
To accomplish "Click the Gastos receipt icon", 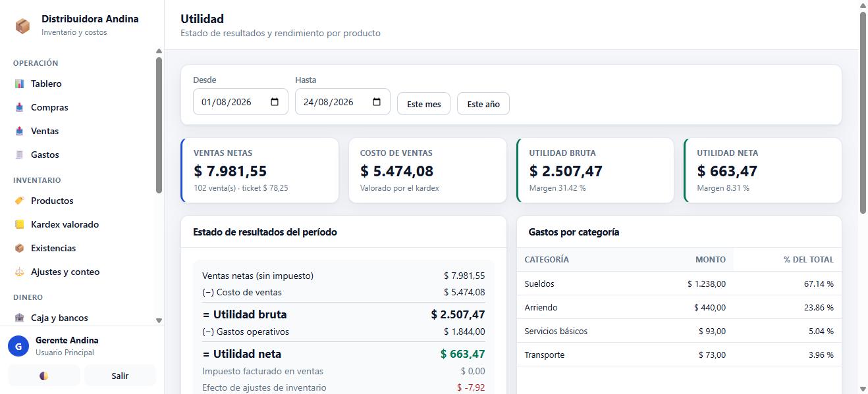I will click(x=19, y=155).
